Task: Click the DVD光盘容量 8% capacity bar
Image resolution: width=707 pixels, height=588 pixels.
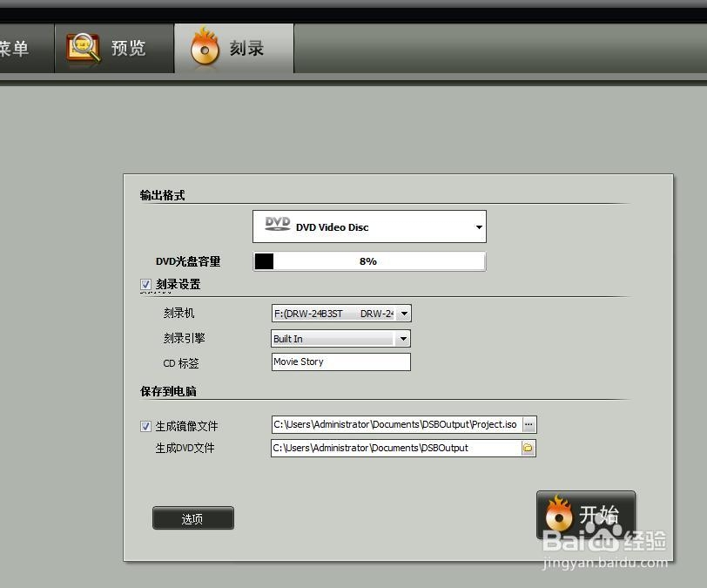Action: [x=368, y=260]
